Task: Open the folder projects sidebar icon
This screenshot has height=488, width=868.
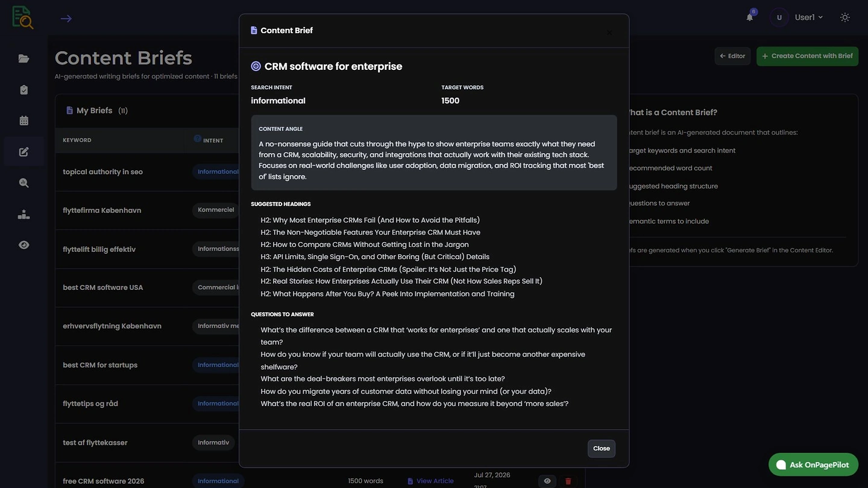Action: (x=24, y=58)
